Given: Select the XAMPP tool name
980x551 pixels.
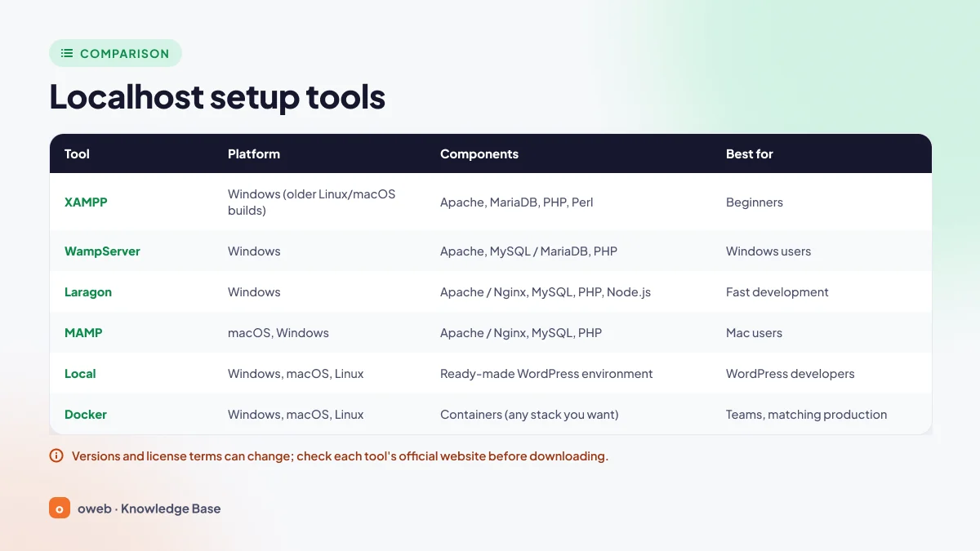Looking at the screenshot, I should coord(86,202).
